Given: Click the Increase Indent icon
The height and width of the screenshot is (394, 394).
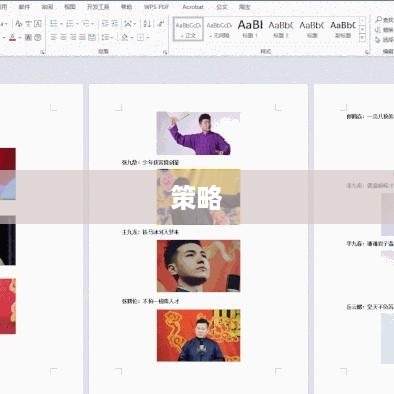Looking at the screenshot, I should coord(115,24).
